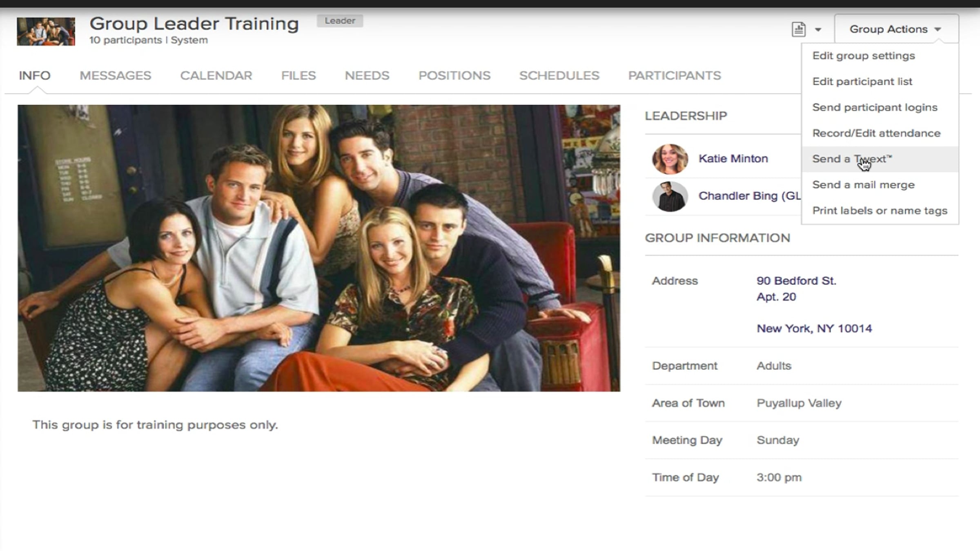The width and height of the screenshot is (980, 551).
Task: Click Chandler Bing's avatar photo
Action: click(x=670, y=196)
